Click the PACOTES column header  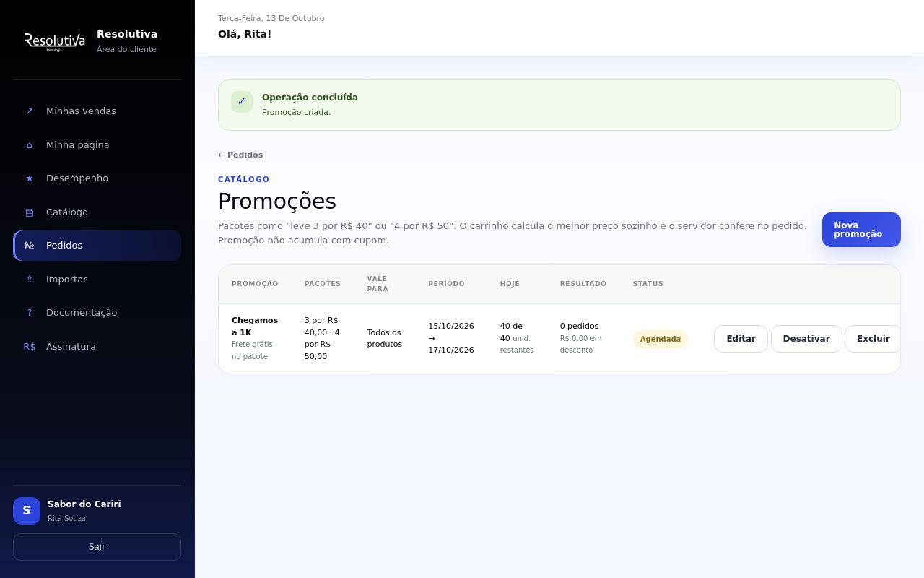(323, 285)
